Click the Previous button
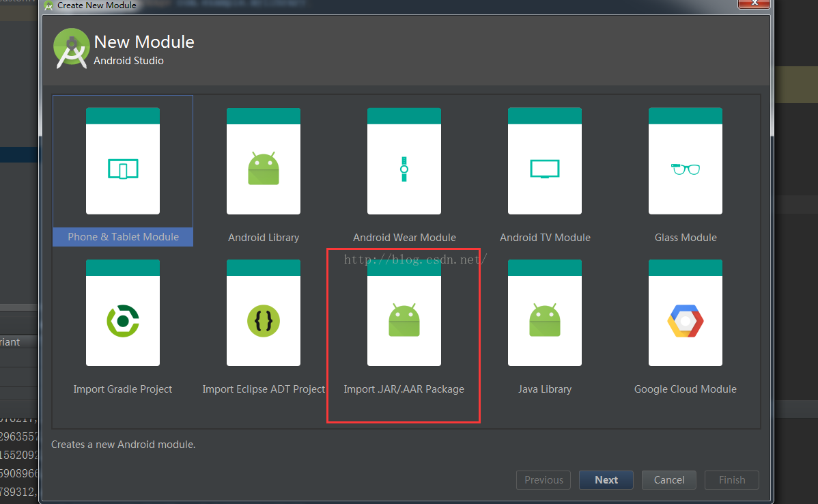The image size is (818, 504). [544, 480]
